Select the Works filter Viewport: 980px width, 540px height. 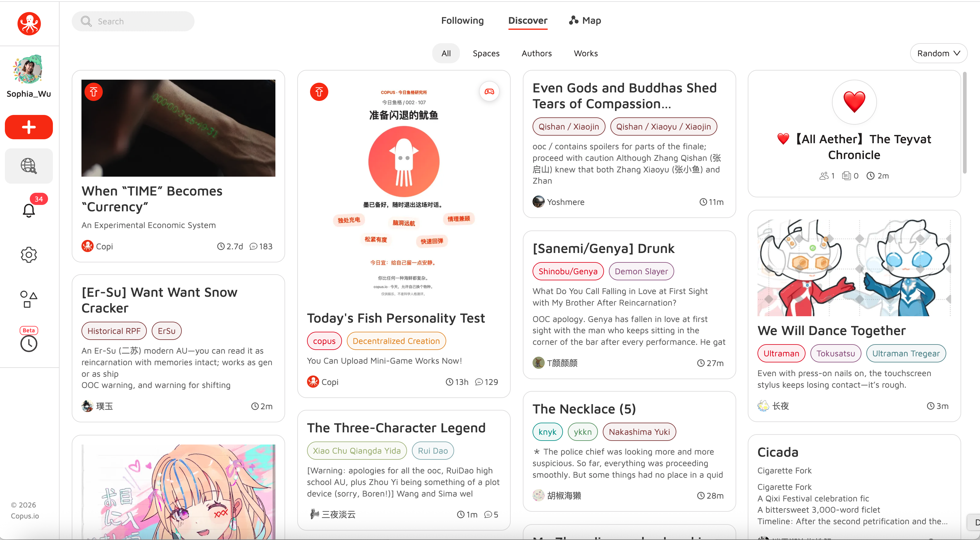(585, 53)
